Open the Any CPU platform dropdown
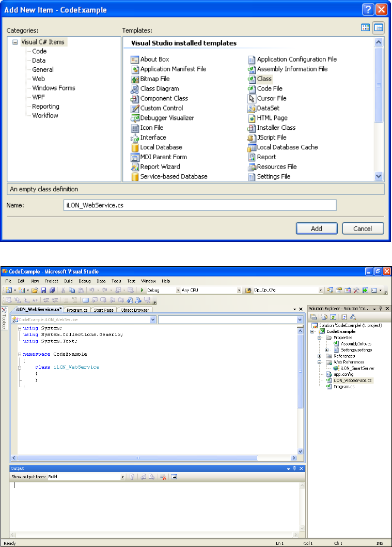 click(x=239, y=290)
